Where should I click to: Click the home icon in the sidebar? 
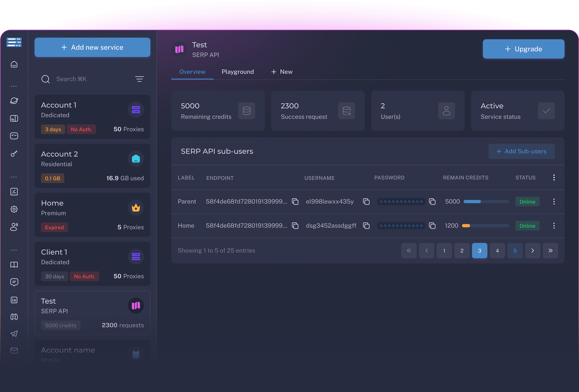14,64
